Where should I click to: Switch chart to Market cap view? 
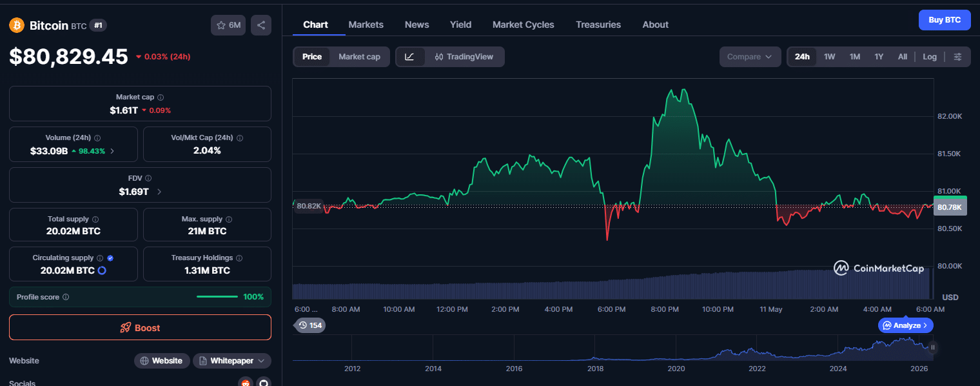coord(359,57)
